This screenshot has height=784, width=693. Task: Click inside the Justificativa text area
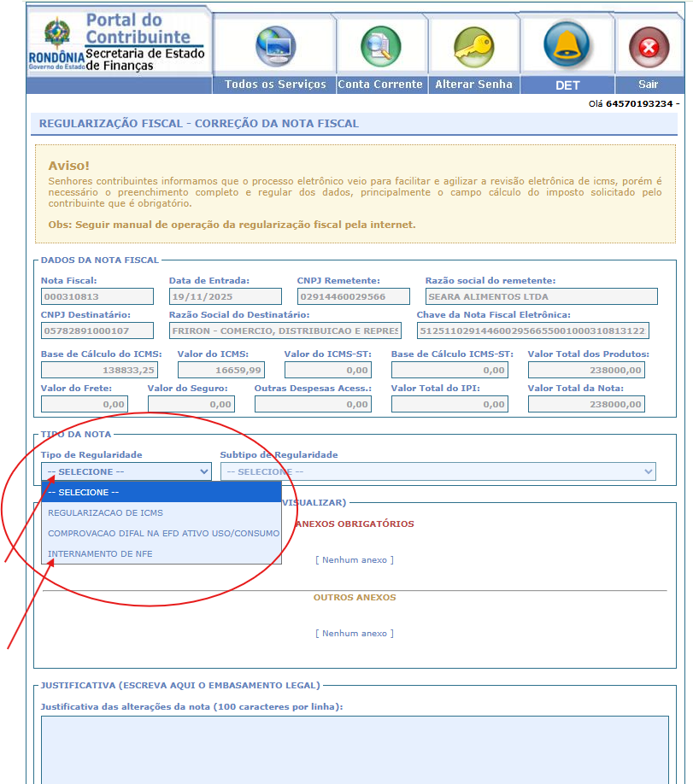(355, 747)
